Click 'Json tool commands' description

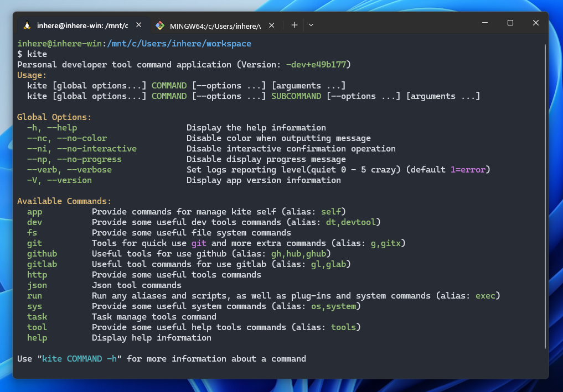coord(136,285)
